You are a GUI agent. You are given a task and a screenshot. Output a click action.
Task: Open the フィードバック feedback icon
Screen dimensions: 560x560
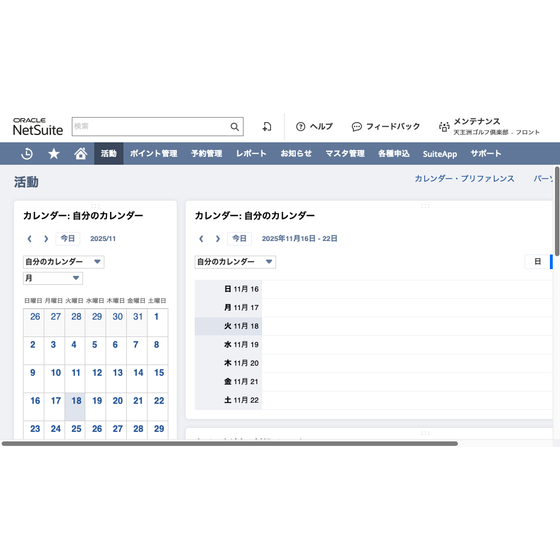coord(357,127)
